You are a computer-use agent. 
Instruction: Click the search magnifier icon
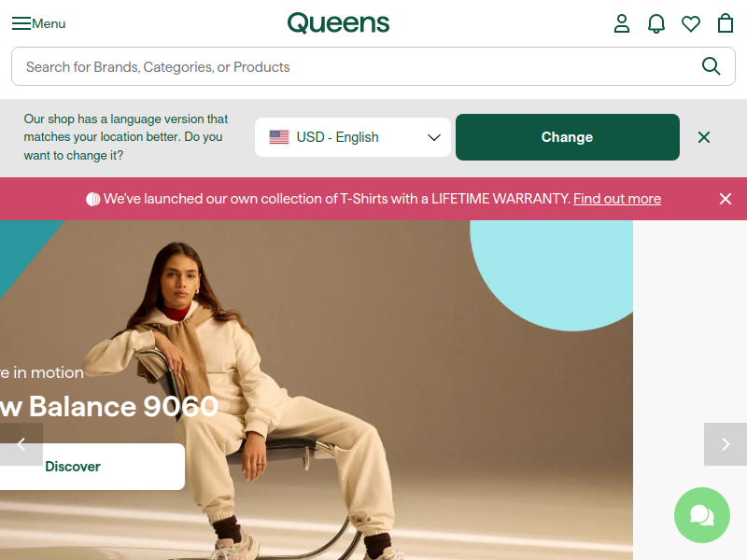click(x=711, y=66)
